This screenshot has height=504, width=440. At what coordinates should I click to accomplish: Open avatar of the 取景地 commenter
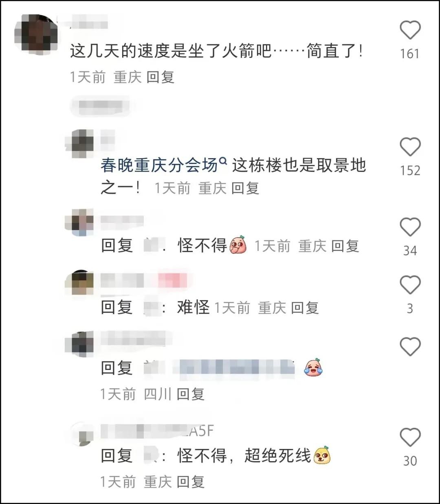[x=83, y=144]
